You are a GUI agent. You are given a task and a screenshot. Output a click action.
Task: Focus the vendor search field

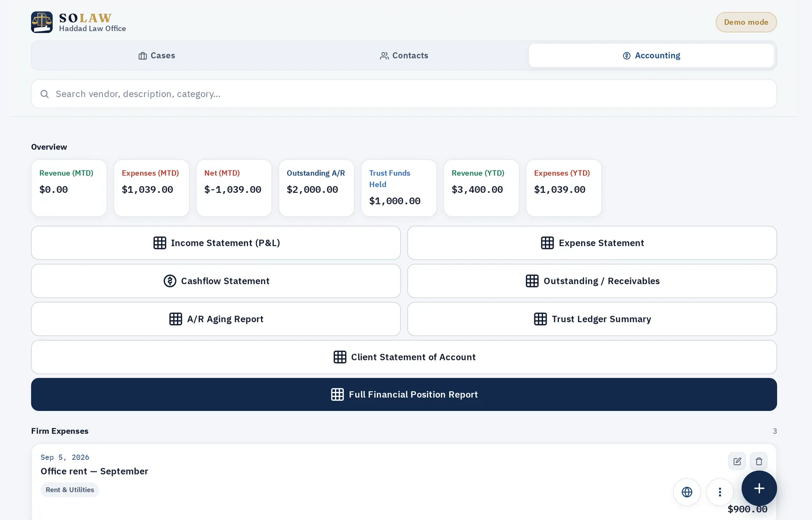[x=404, y=94]
